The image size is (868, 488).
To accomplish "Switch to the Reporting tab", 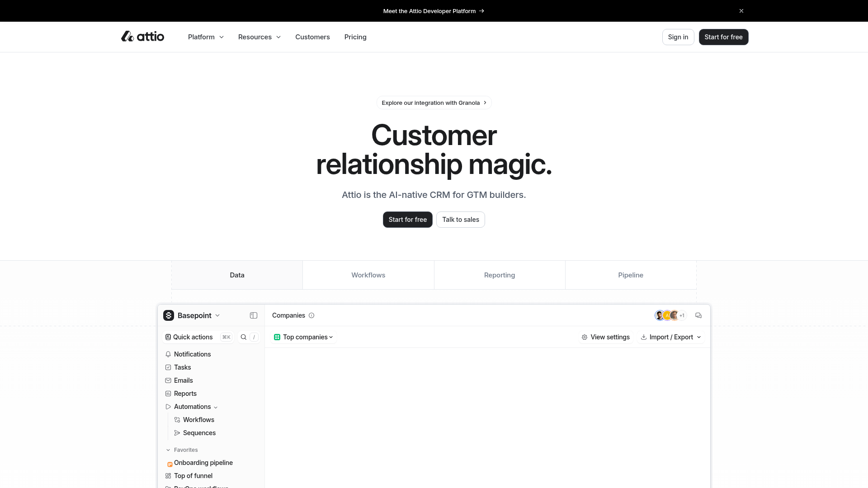I will click(x=499, y=275).
